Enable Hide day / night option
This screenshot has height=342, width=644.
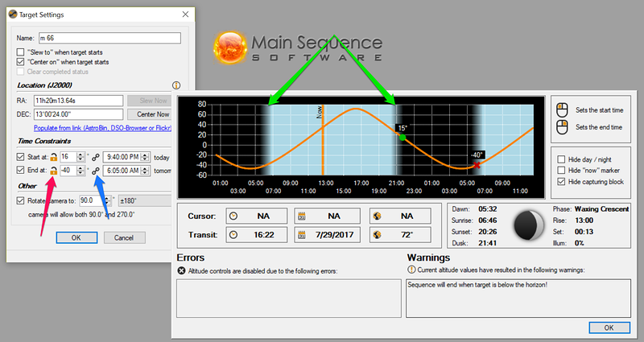(561, 159)
